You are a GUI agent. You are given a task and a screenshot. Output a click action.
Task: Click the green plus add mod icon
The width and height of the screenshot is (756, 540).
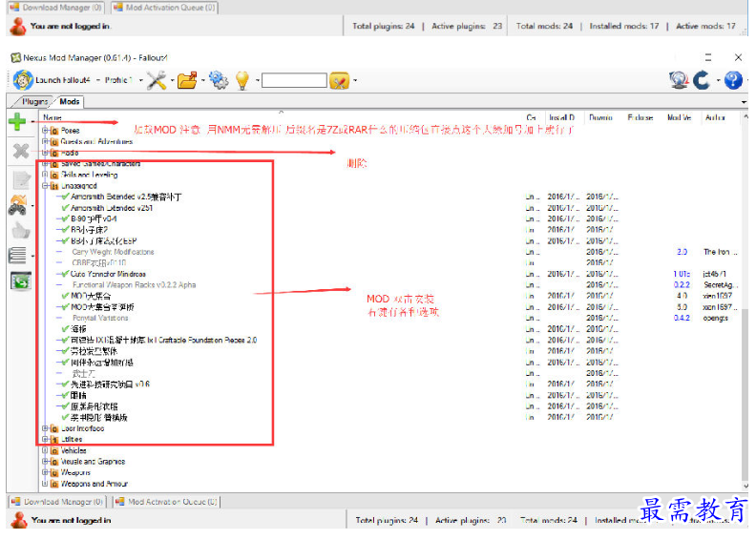[x=17, y=121]
